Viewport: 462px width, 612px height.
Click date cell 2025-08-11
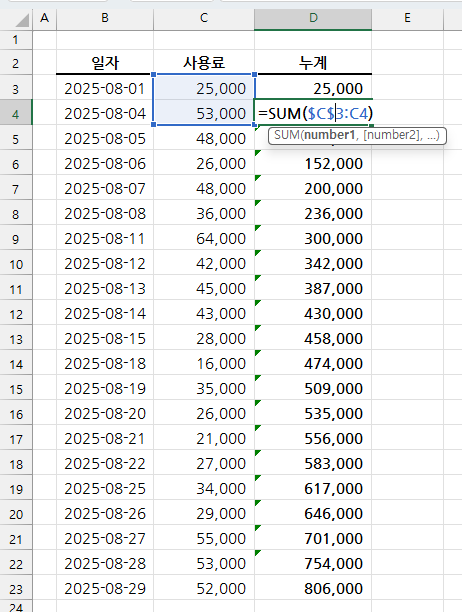(105, 238)
